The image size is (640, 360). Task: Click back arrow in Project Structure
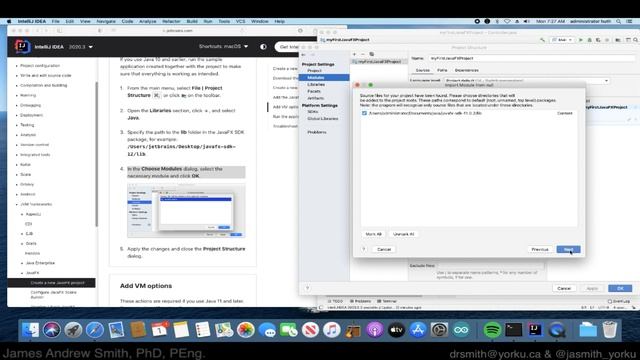(x=304, y=55)
